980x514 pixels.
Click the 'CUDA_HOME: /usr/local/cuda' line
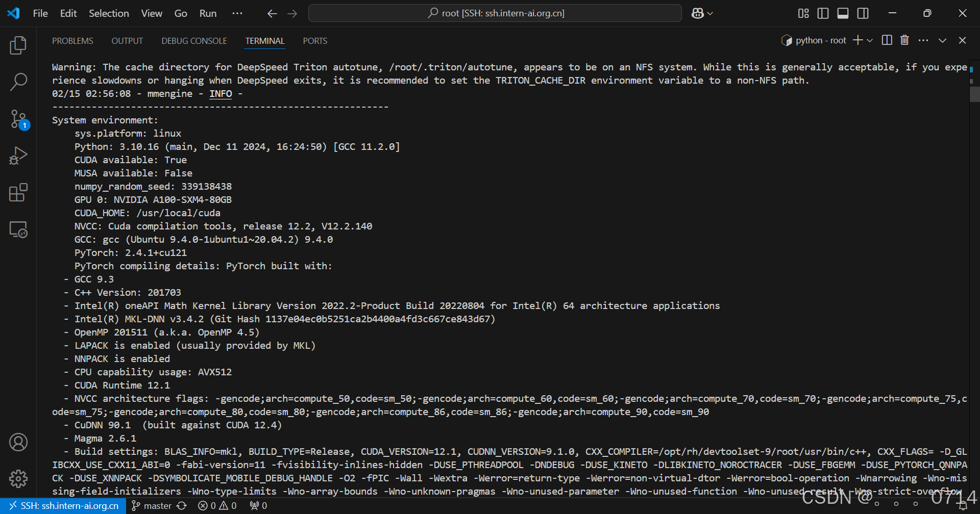coord(148,213)
